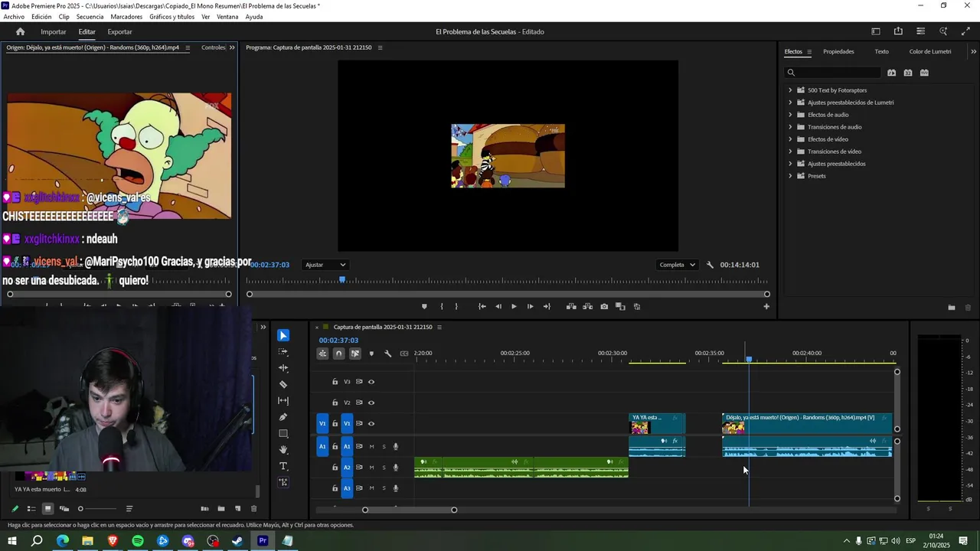Open Steam from the taskbar

click(x=237, y=541)
